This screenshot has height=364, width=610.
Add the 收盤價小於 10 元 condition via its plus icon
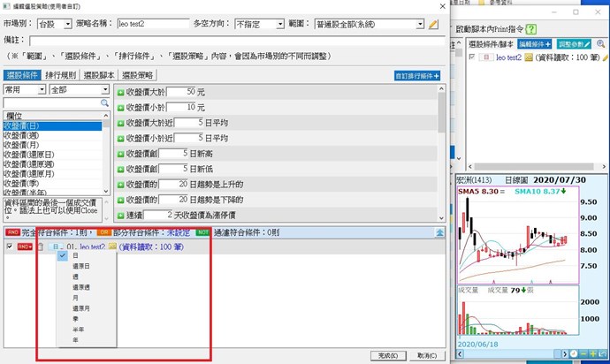click(x=121, y=107)
